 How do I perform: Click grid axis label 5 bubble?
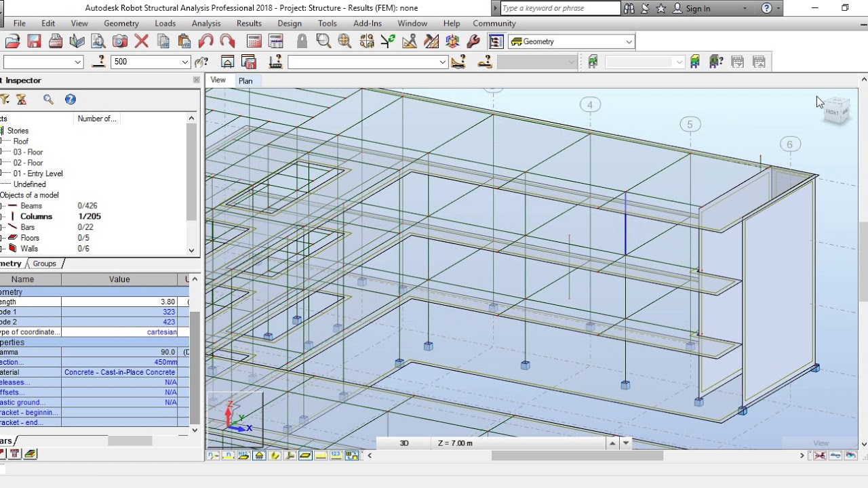[690, 124]
